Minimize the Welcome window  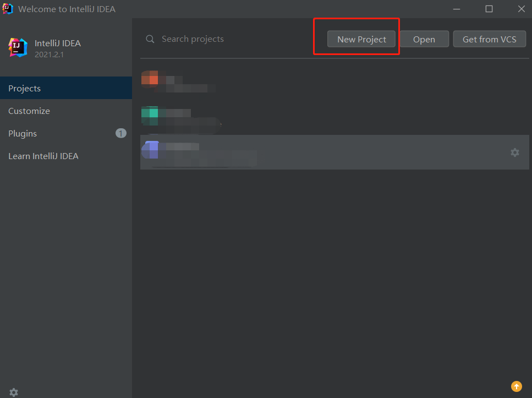click(457, 9)
